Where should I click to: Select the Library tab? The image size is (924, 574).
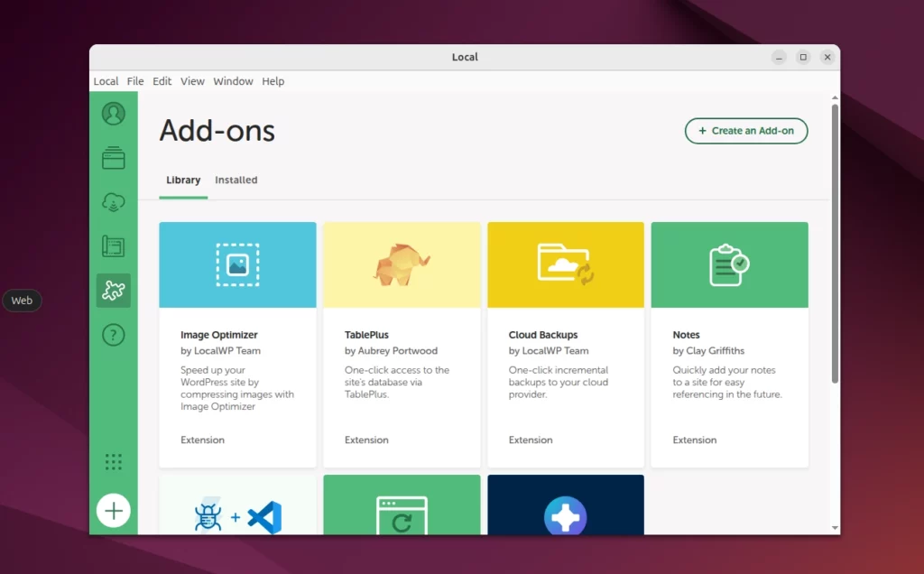183,180
